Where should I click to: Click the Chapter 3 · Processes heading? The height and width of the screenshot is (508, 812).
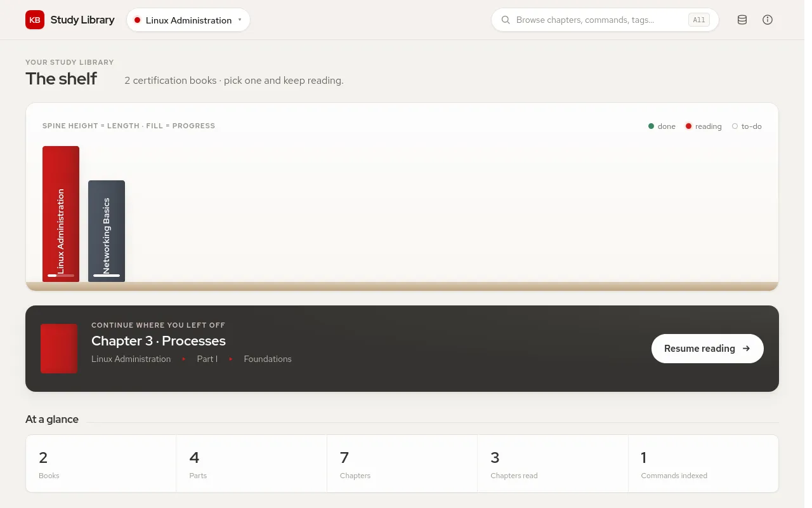pos(159,341)
